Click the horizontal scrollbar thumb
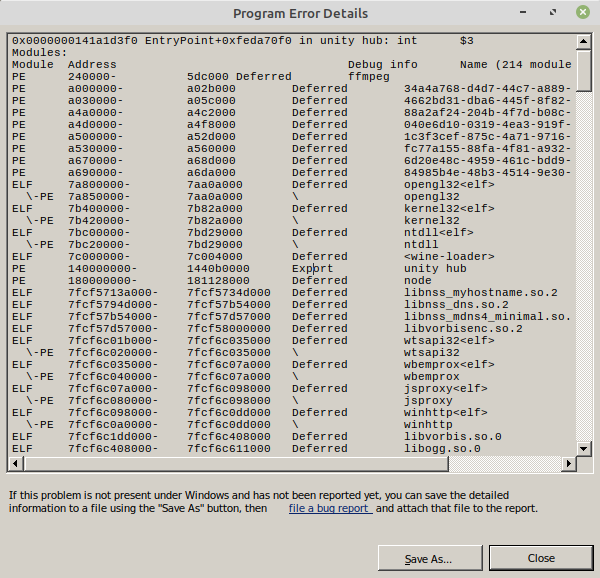This screenshot has width=600, height=578. point(235,464)
